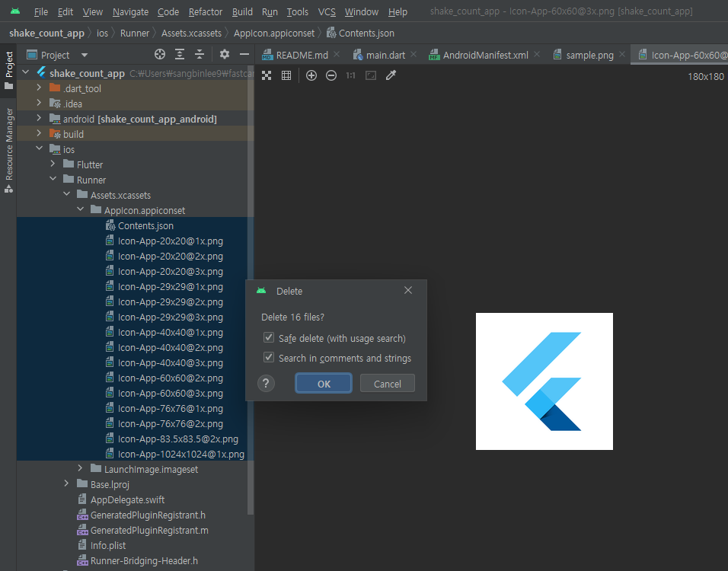The width and height of the screenshot is (728, 571).
Task: Open the Project view dropdown
Action: tap(85, 56)
